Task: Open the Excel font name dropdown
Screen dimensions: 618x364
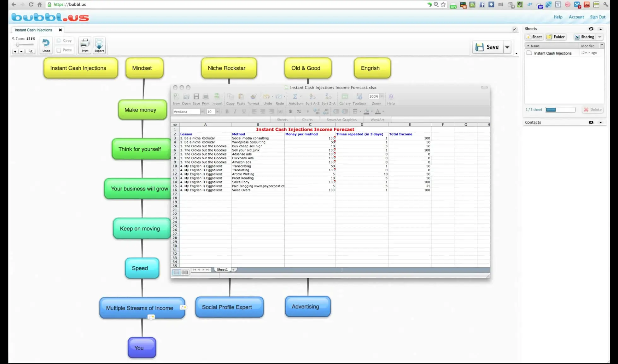Action: point(202,111)
